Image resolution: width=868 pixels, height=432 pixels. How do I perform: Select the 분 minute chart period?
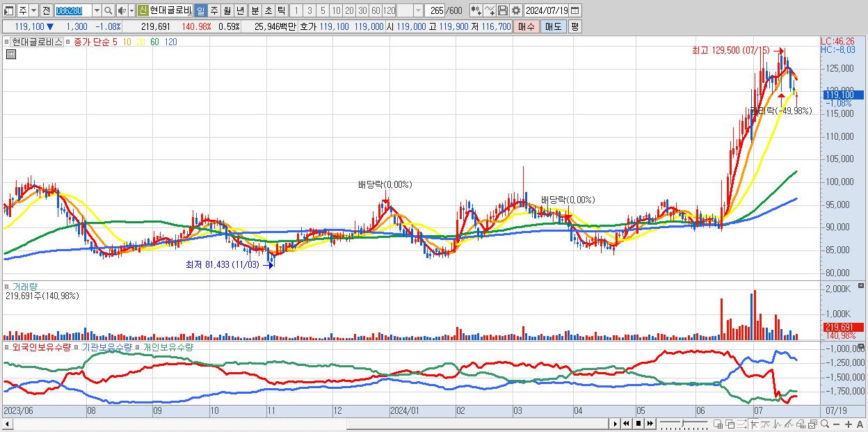[255, 11]
